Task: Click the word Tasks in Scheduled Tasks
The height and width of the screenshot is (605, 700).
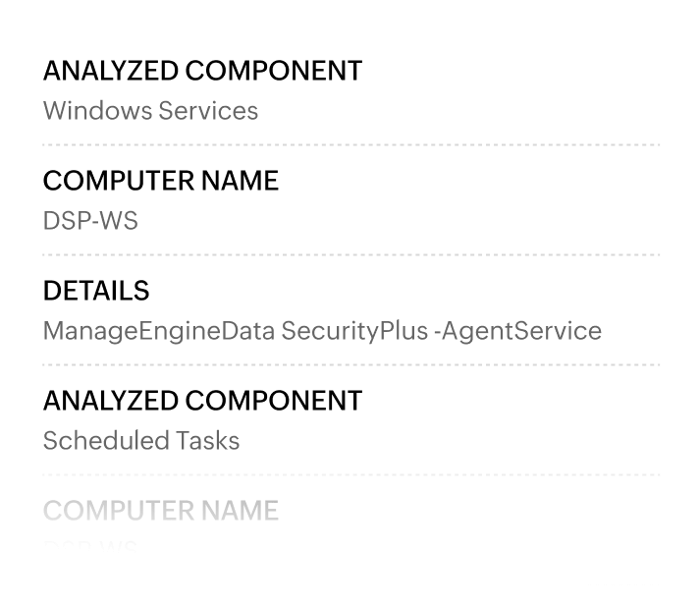Action: [208, 441]
